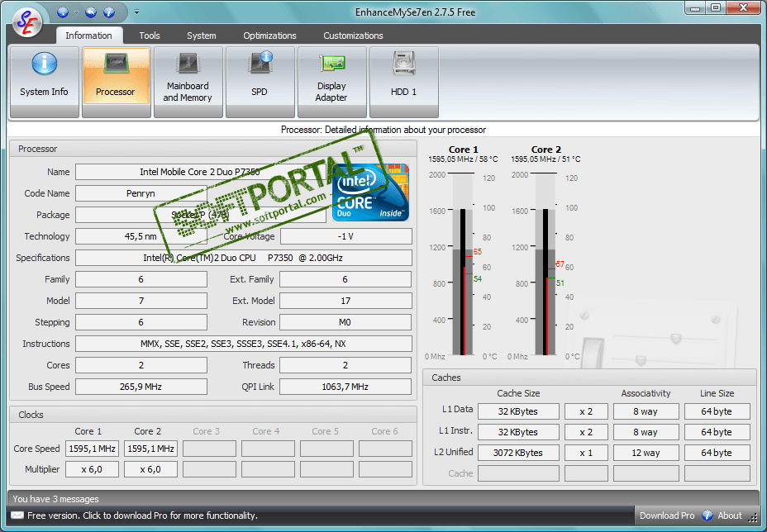Click the Bus Speed value '265,9 MHz'
The height and width of the screenshot is (532, 767).
tap(141, 387)
